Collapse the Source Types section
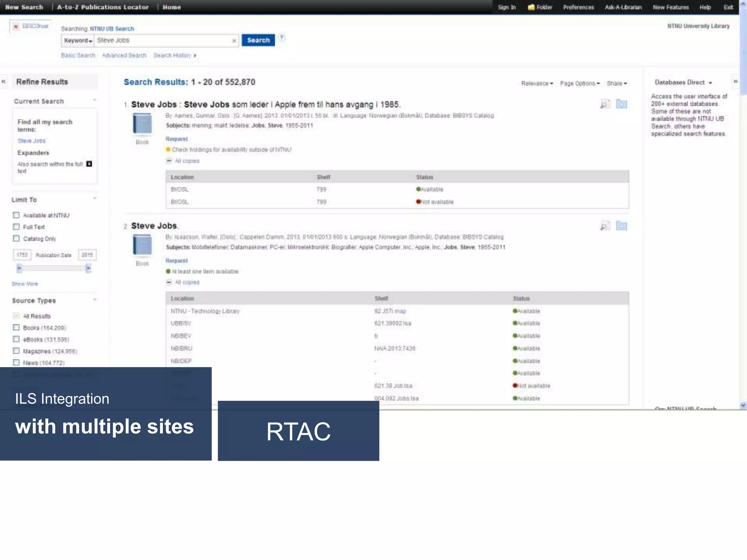Image resolution: width=747 pixels, height=560 pixels. click(x=95, y=300)
